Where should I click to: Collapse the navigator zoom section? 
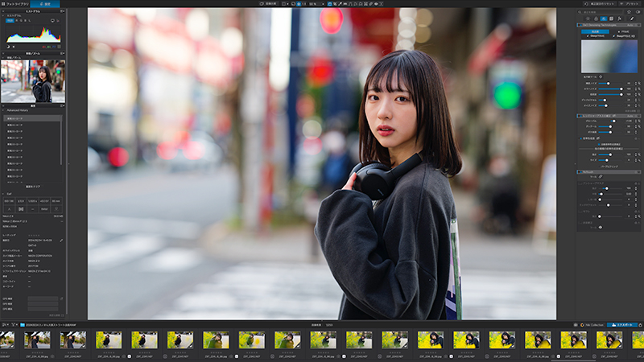point(3,57)
